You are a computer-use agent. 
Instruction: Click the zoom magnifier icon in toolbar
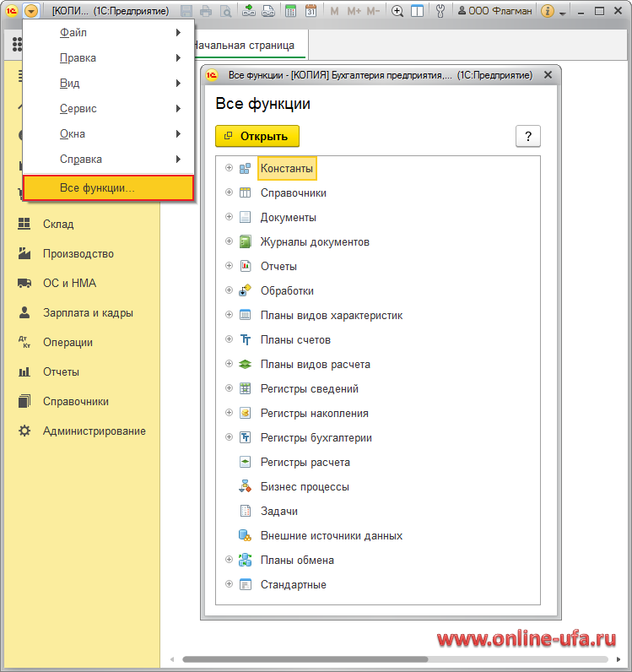click(397, 11)
